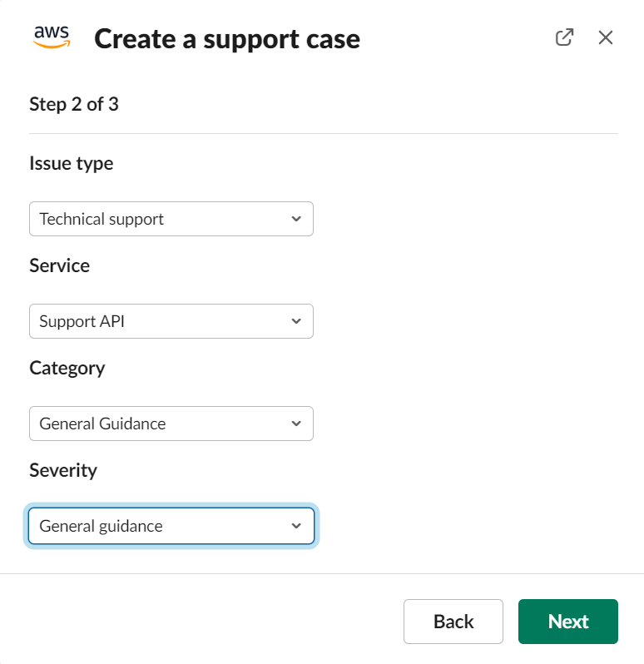Image resolution: width=644 pixels, height=664 pixels.
Task: Expand the General guidance severity dropdown
Action: [x=171, y=526]
